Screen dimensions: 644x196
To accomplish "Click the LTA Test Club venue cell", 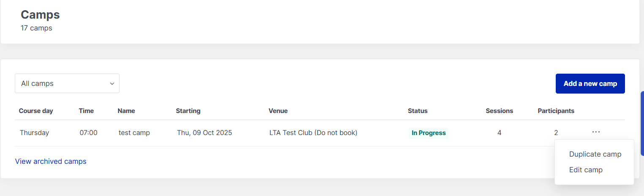I will (x=313, y=133).
